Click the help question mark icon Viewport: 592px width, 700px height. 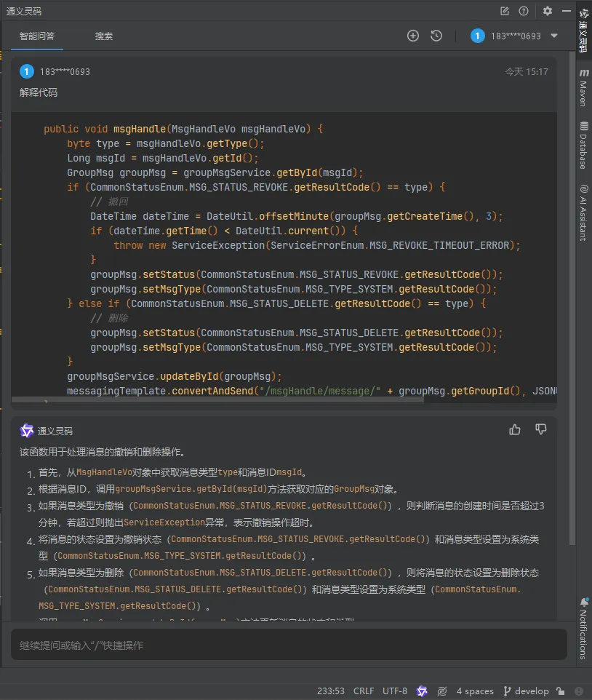click(524, 11)
